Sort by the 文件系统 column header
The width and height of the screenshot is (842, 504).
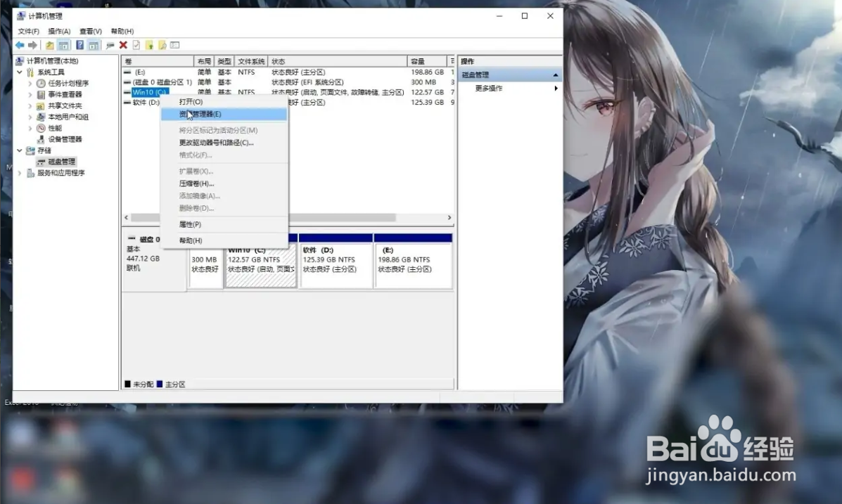(251, 61)
